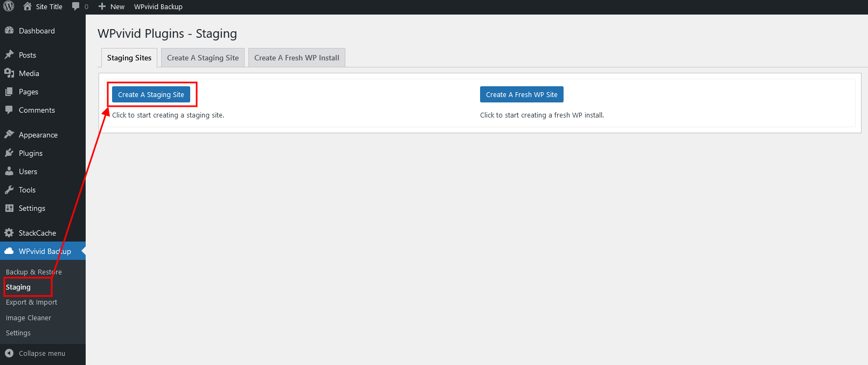The width and height of the screenshot is (868, 365).
Task: Click the Comments speech bubble sidebar icon
Action: (9, 110)
